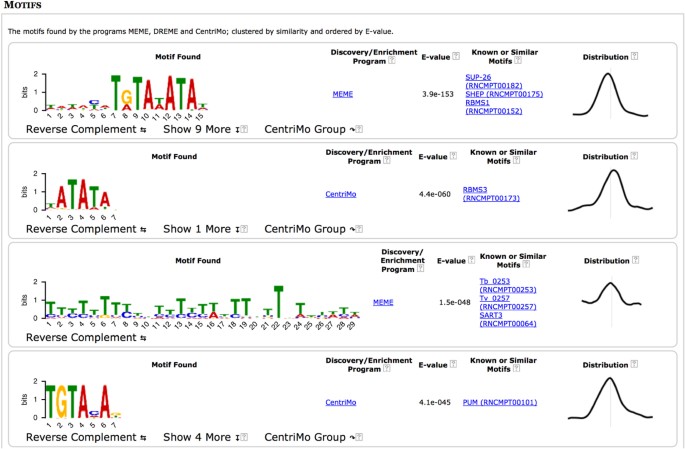Click CentriMo Group for the PUM motif
The width and height of the screenshot is (685, 449).
pos(309,437)
